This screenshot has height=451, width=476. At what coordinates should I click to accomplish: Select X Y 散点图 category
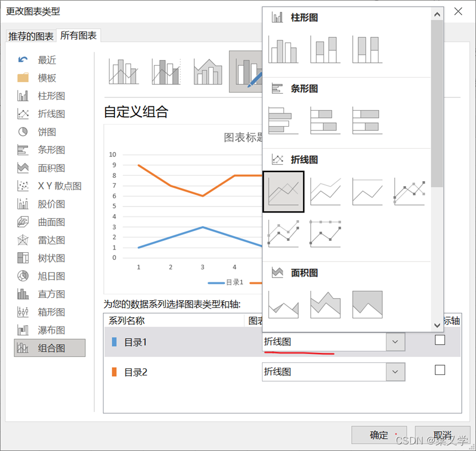[50, 186]
